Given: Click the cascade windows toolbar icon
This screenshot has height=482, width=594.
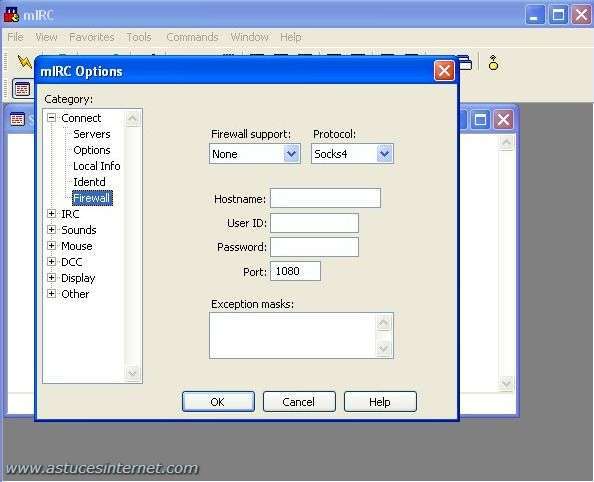Looking at the screenshot, I should coord(466,63).
